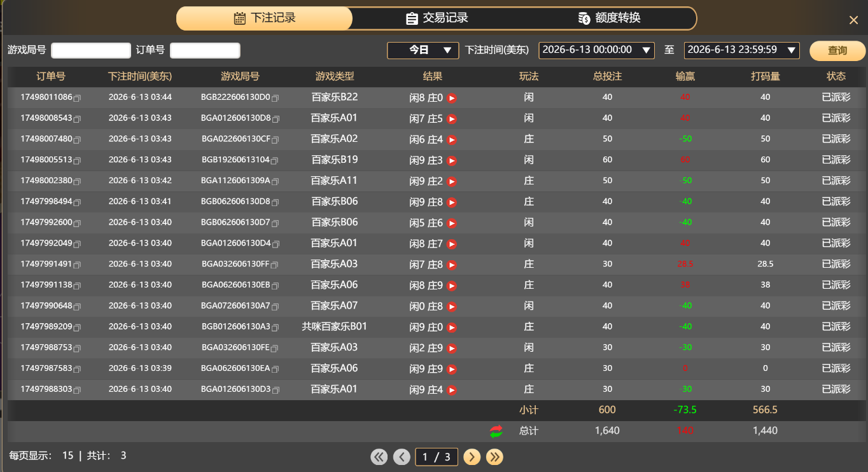The width and height of the screenshot is (868, 472).
Task: Play replay for round BGA032606130FF
Action: point(452,265)
